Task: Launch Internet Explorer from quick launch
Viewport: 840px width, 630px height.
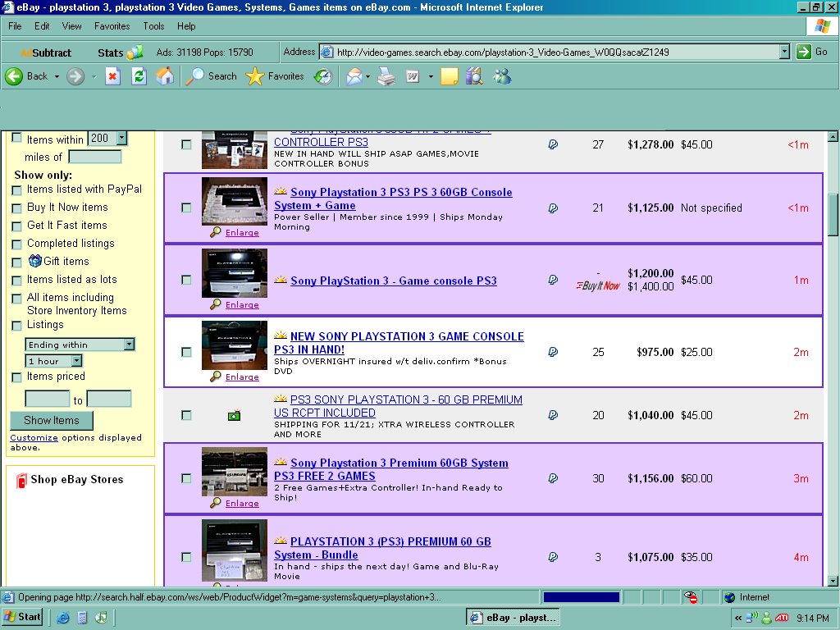Action: 63,618
